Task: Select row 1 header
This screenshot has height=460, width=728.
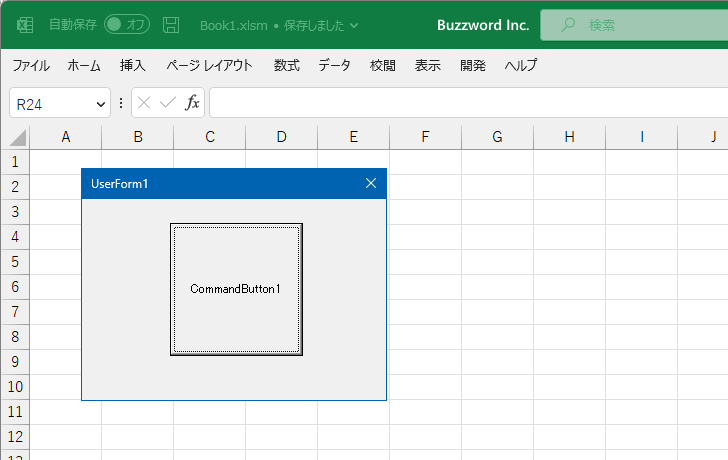Action: pos(15,162)
